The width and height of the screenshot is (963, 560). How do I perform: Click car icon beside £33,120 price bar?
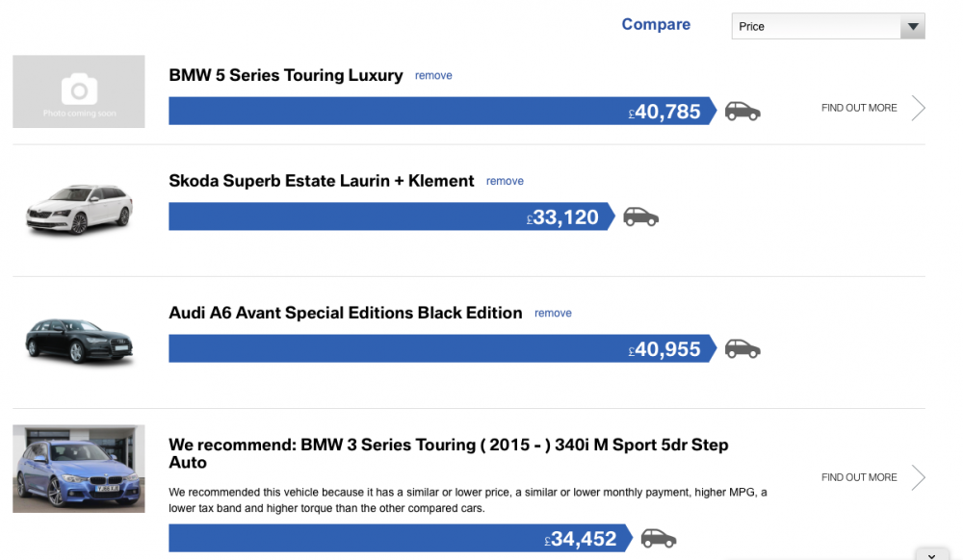click(x=640, y=216)
